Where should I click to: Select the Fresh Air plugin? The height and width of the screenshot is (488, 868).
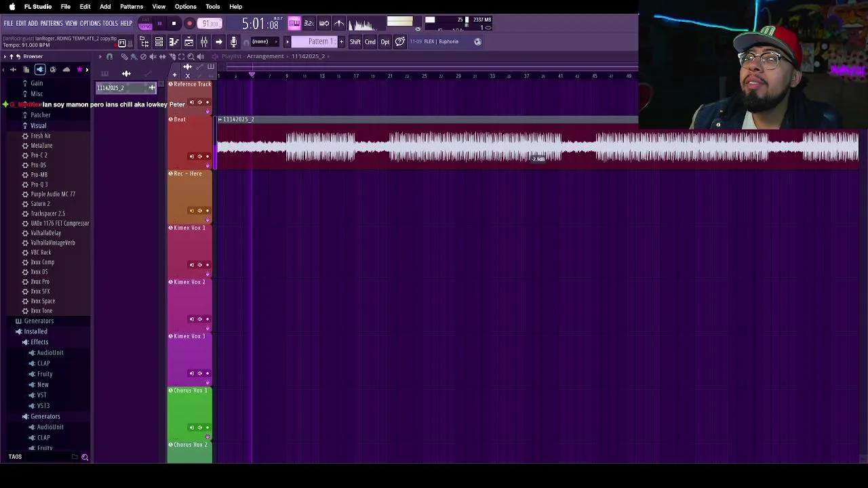41,136
